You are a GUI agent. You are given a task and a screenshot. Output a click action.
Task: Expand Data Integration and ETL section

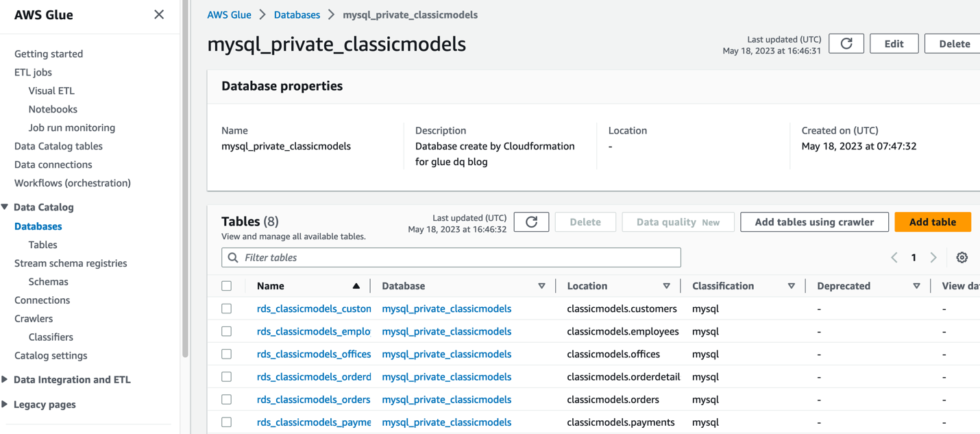coord(5,380)
